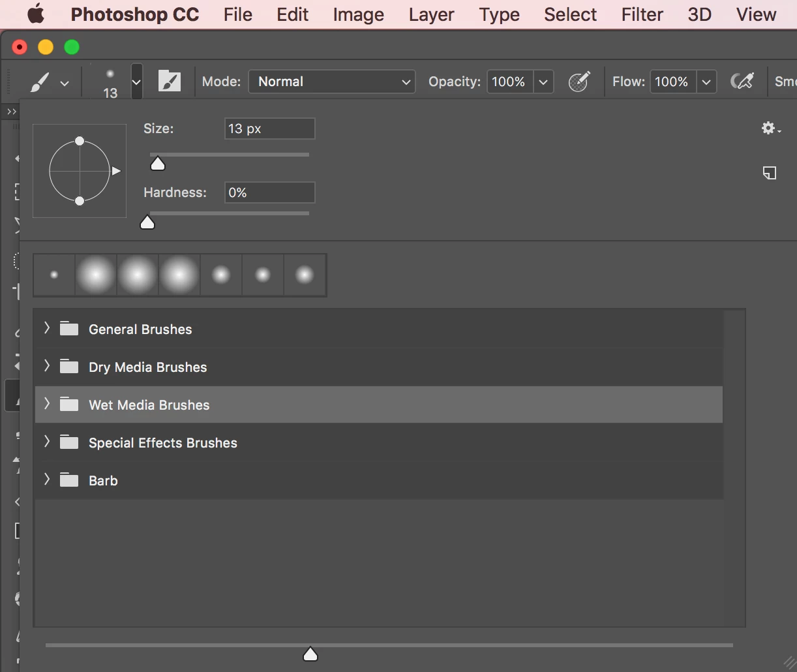This screenshot has width=797, height=672.
Task: Open the brush picker gear menu
Action: (x=771, y=129)
